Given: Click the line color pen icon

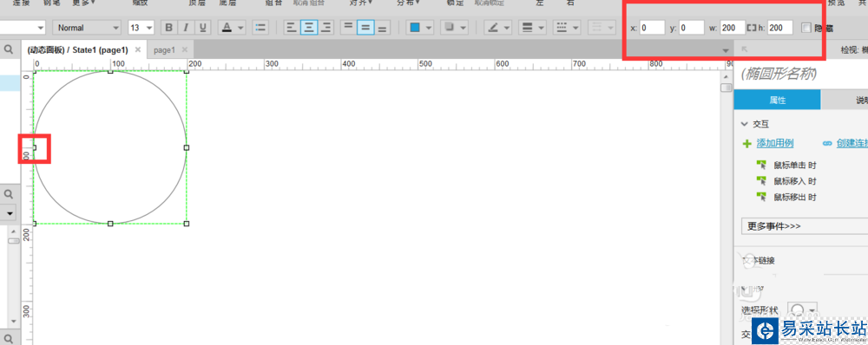Looking at the screenshot, I should click(x=494, y=27).
